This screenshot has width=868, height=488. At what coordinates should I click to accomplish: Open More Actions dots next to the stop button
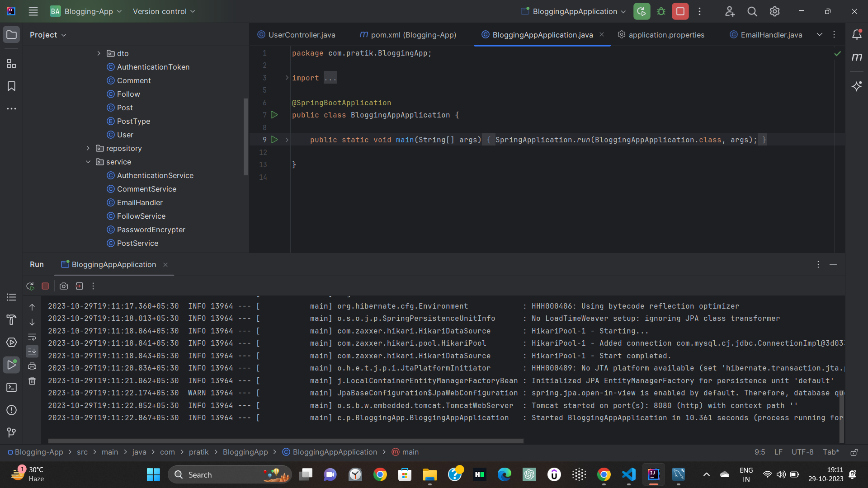coord(699,11)
